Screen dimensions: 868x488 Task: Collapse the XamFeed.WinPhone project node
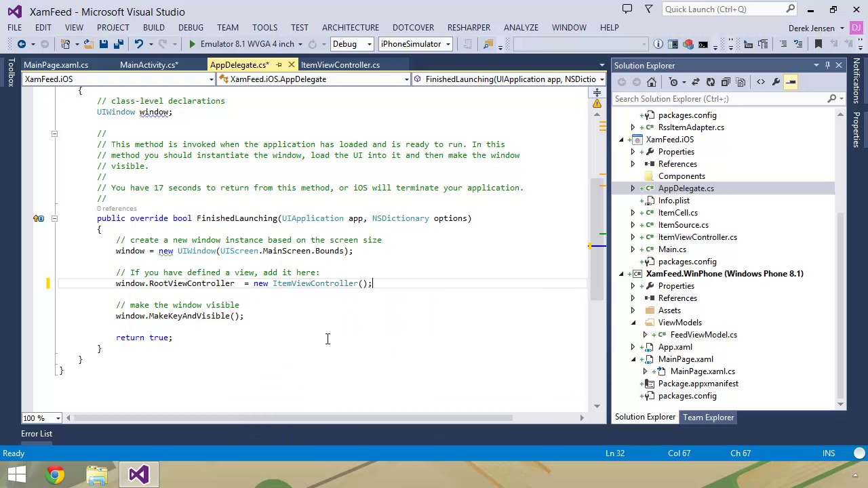[621, 274]
